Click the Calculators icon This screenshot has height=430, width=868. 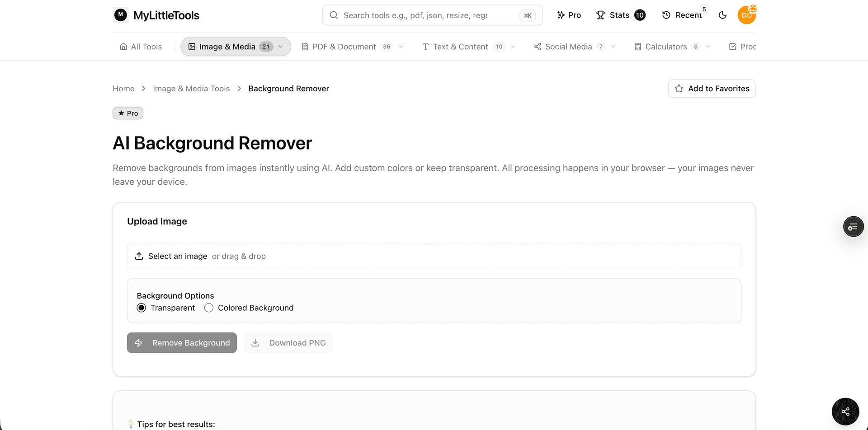pyautogui.click(x=638, y=47)
